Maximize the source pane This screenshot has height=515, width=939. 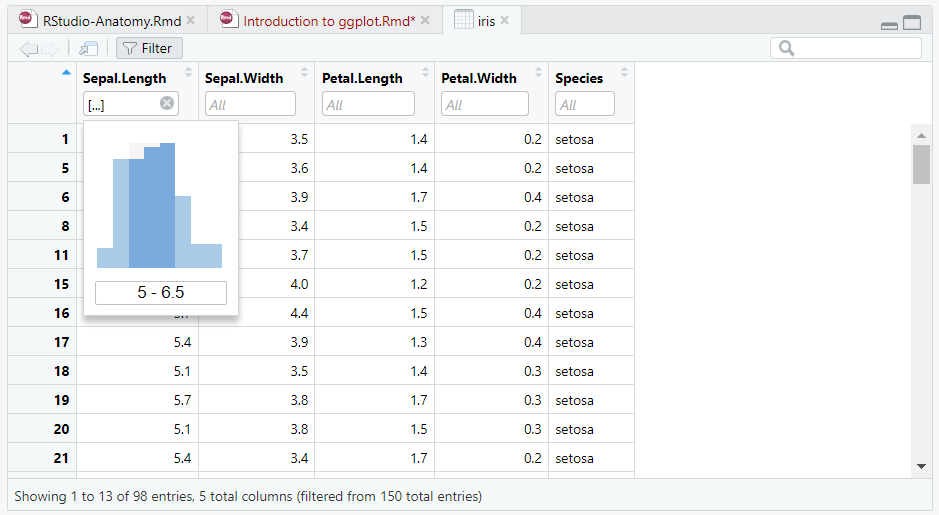point(912,23)
